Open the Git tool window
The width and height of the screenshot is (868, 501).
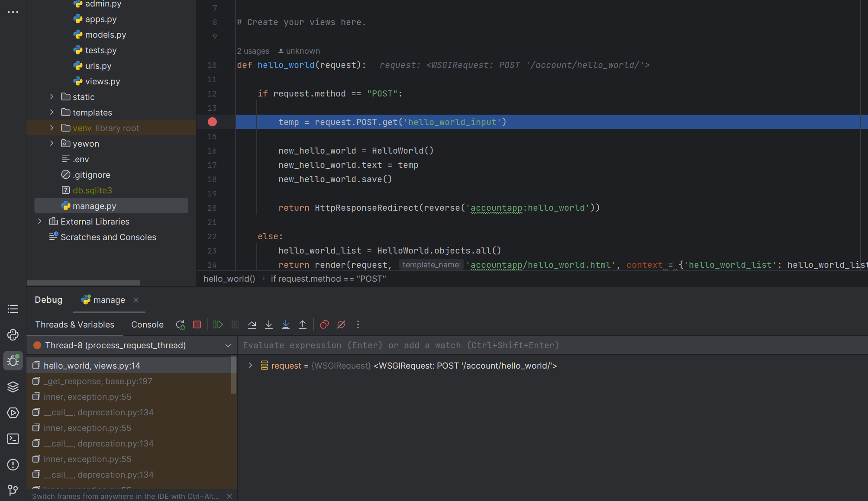tap(13, 491)
